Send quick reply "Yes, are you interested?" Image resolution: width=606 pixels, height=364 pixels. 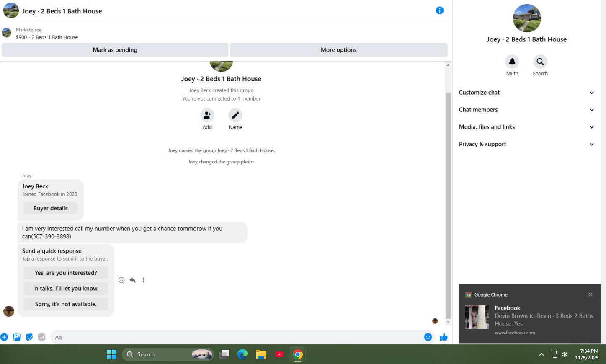66,273
